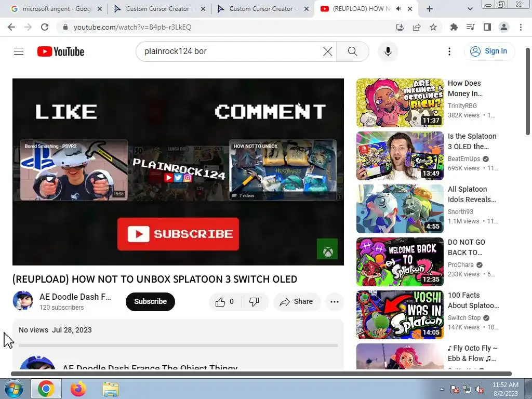Show hidden tray icons arrow

(x=442, y=389)
